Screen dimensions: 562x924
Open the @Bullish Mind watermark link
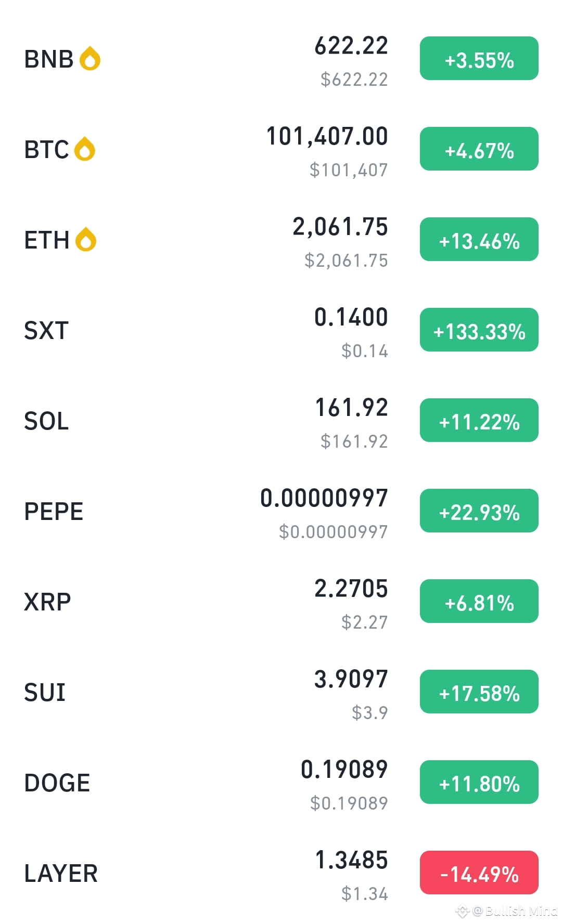pyautogui.click(x=515, y=911)
